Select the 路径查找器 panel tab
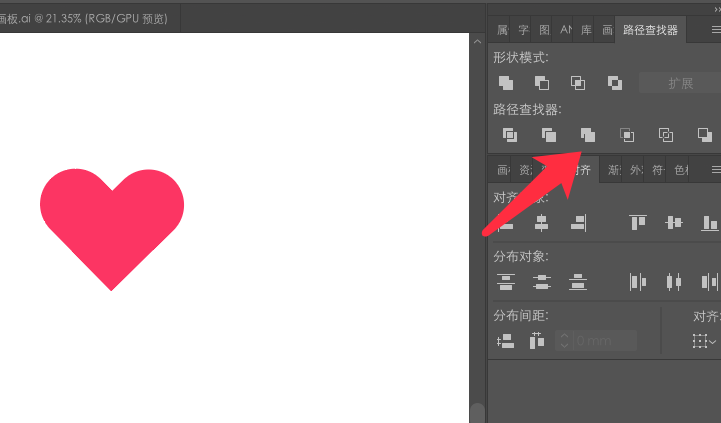The width and height of the screenshot is (721, 423). 650,30
